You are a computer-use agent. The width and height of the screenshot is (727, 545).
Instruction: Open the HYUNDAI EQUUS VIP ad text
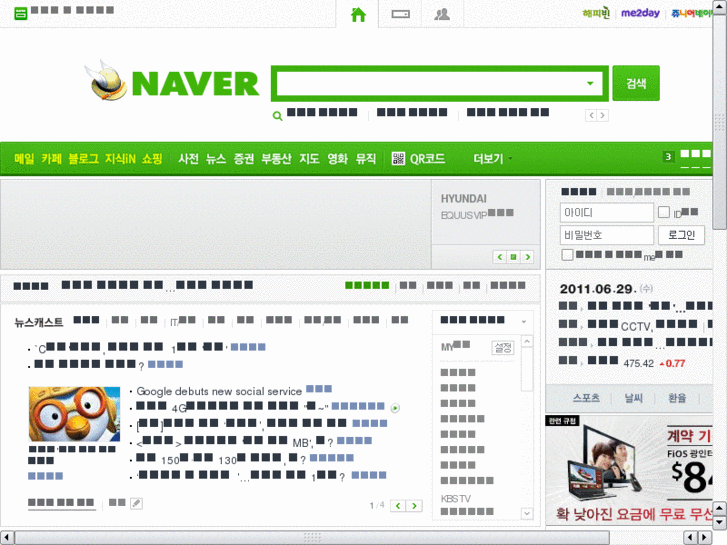pyautogui.click(x=477, y=207)
